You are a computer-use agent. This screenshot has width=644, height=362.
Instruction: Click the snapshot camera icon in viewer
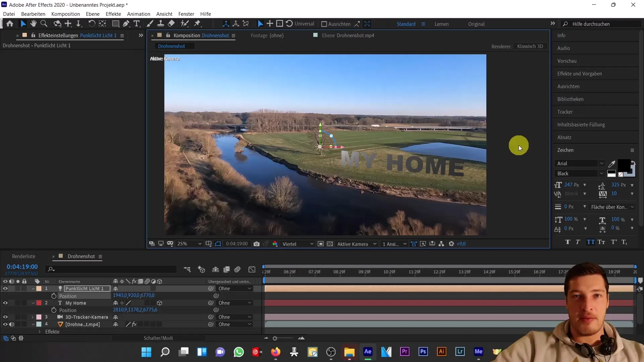[x=257, y=244]
